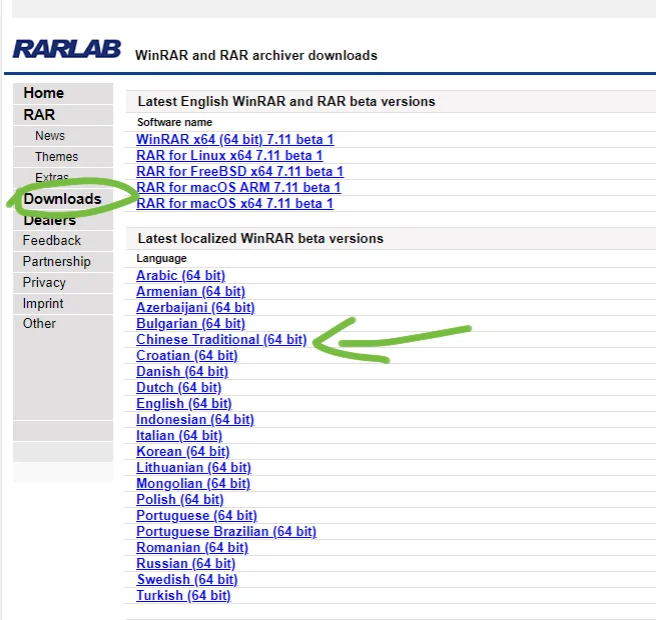Open Extras page in sidebar
656x620 pixels.
pos(51,177)
